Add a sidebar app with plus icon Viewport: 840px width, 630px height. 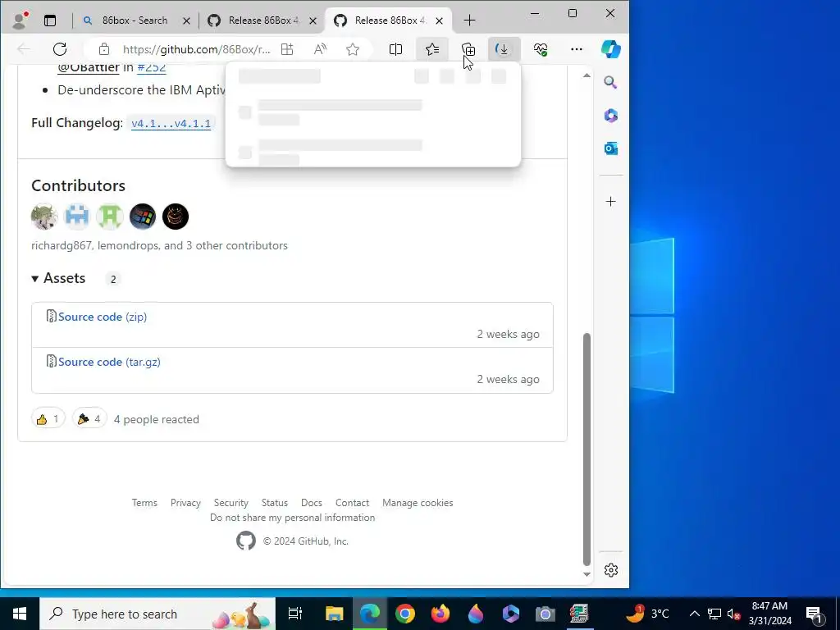[x=610, y=202]
